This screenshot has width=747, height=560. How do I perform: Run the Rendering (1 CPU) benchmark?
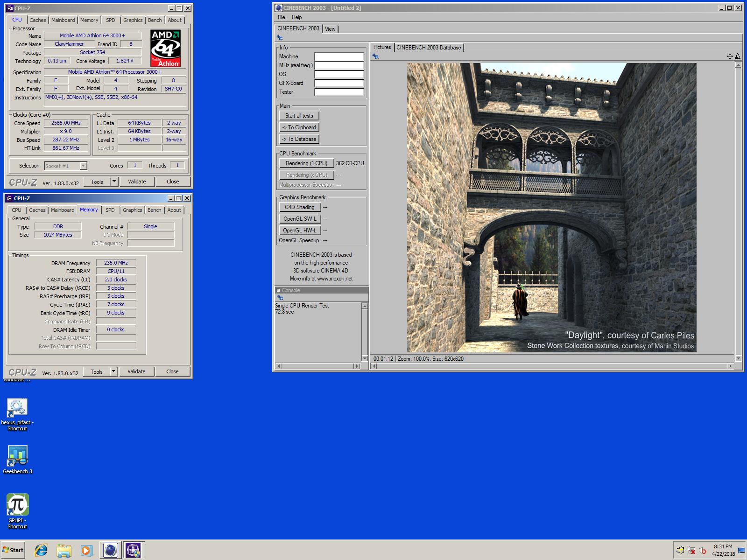point(307,163)
